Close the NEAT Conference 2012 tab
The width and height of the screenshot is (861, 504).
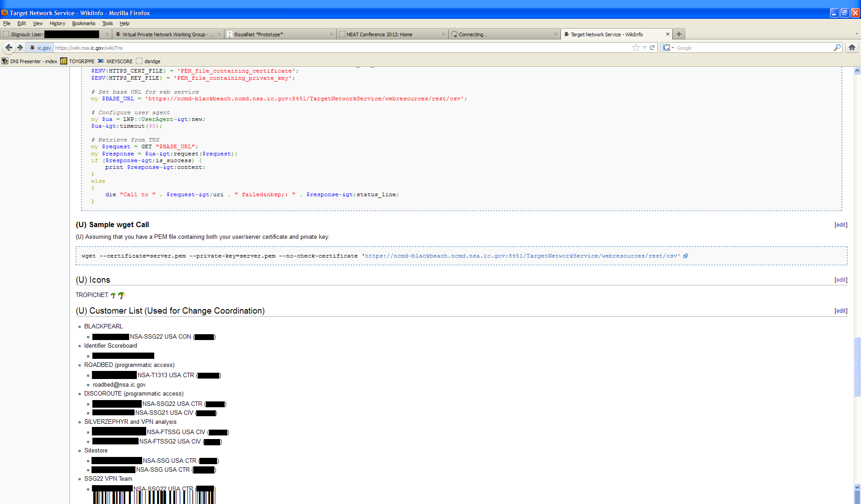[x=444, y=34]
